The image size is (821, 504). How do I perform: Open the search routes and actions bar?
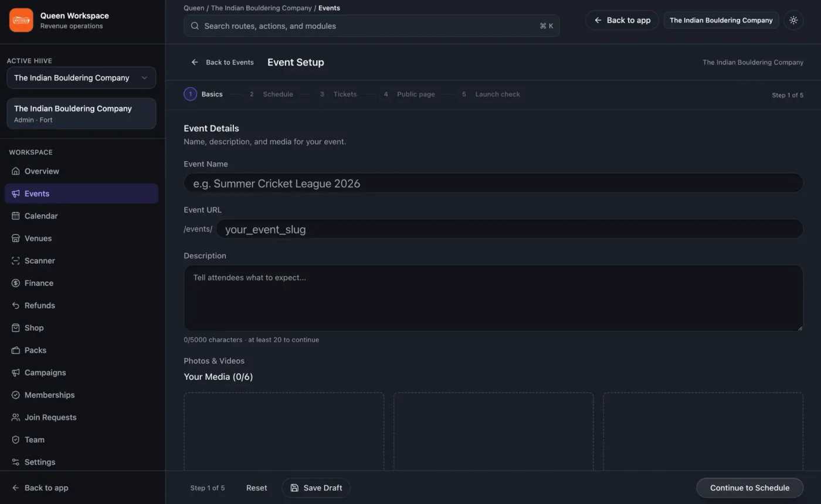[x=372, y=26]
